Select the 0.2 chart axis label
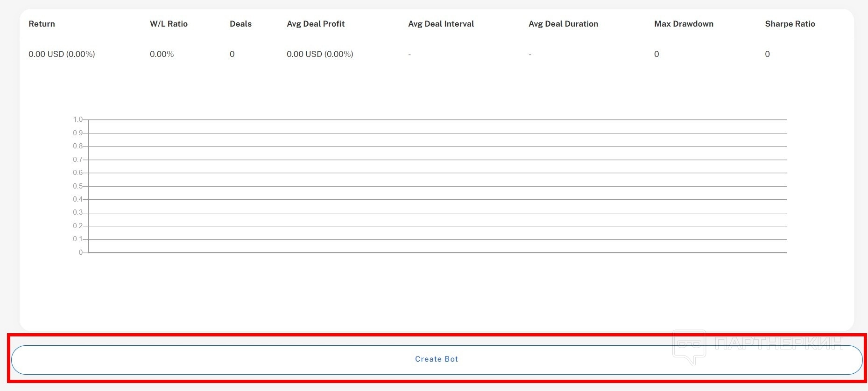The height and width of the screenshot is (391, 868). (x=78, y=226)
